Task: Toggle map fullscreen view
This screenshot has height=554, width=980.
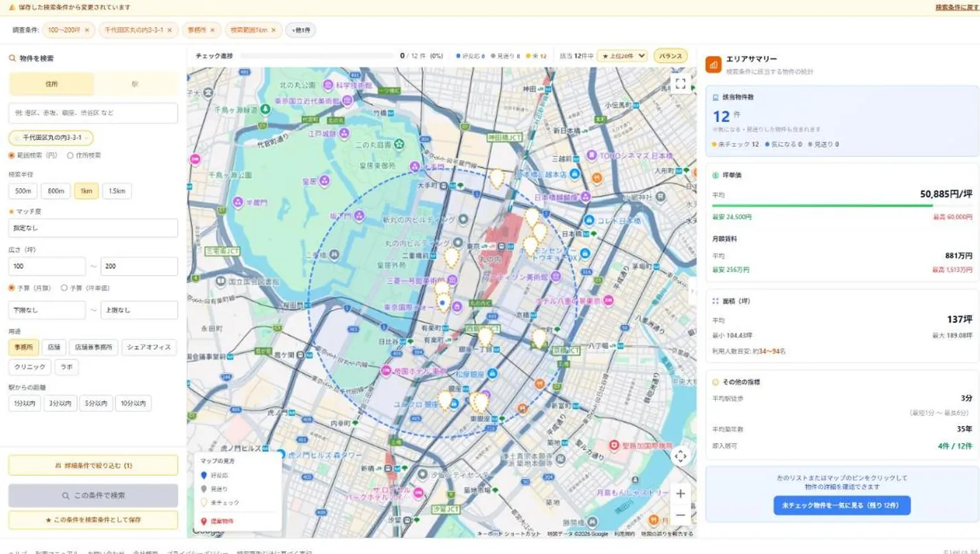Action: point(680,84)
